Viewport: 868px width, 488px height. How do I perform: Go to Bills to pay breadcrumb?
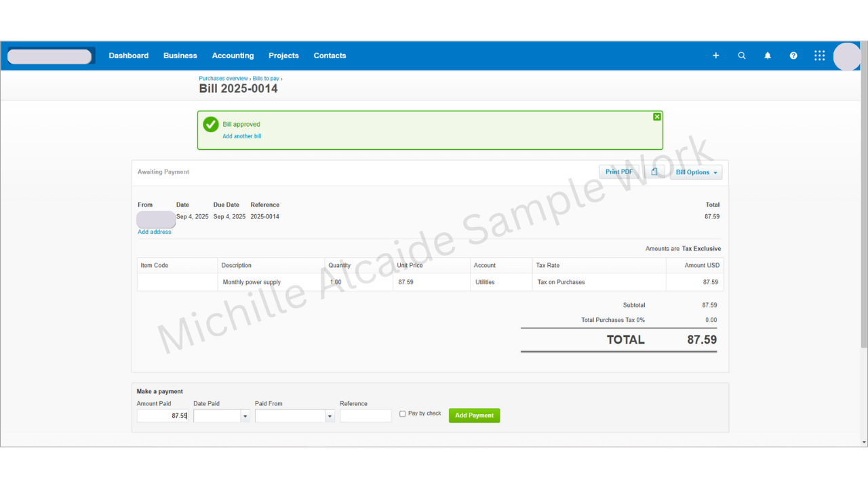point(266,79)
